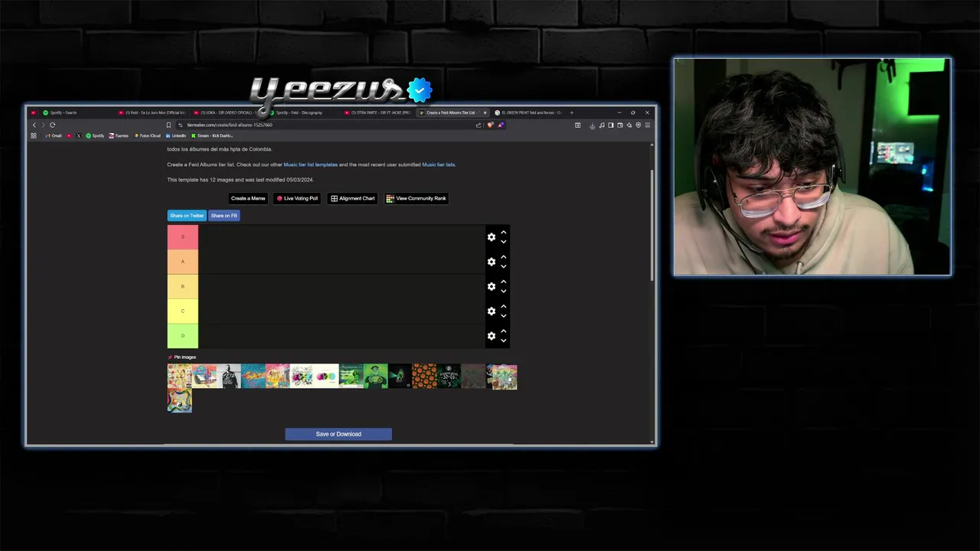Move S tier row down with arrow
The image size is (980, 551).
[503, 242]
